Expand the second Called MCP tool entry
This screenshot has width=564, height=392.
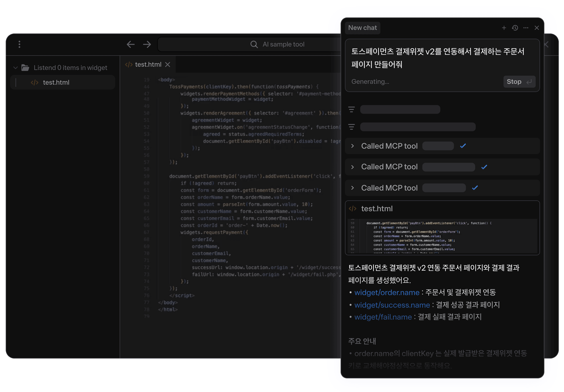coord(353,167)
